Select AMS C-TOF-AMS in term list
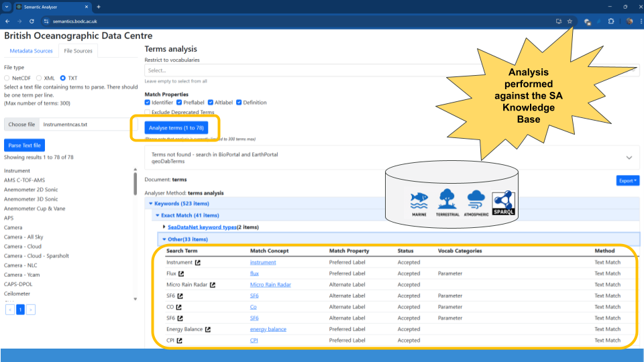Image resolution: width=644 pixels, height=362 pixels. click(x=24, y=180)
